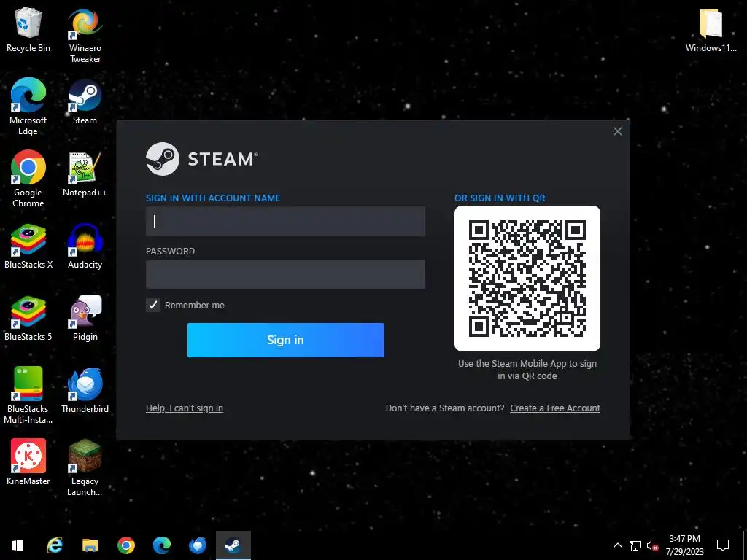
Task: Open the Windows Start menu
Action: (18, 545)
